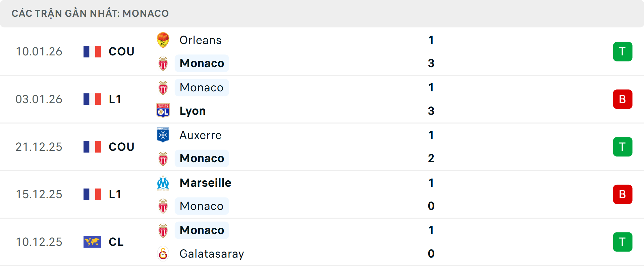Click the Lyon club logo

(x=163, y=111)
